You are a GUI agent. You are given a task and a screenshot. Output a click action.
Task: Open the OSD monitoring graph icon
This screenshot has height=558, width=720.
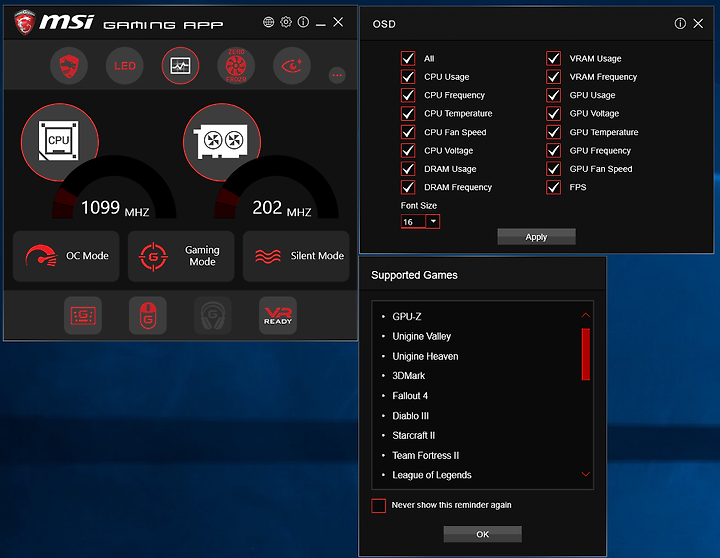180,66
